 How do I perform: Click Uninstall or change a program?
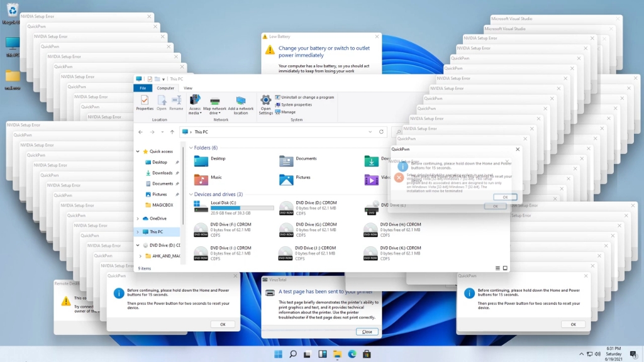(304, 97)
